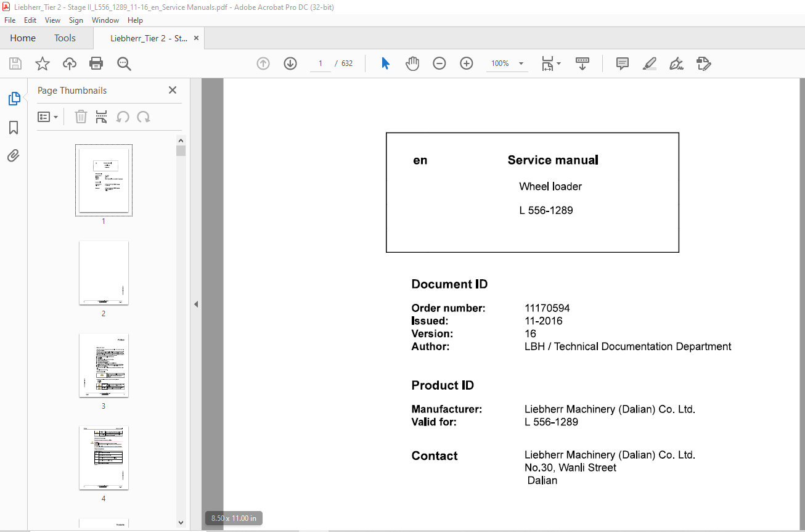Select the Liebherr_Tier 2 document tab

point(149,38)
